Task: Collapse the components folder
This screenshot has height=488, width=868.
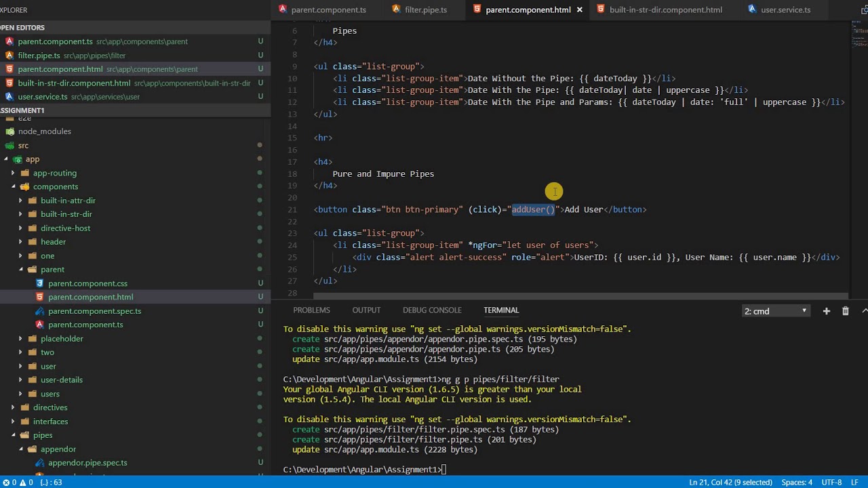Action: pos(13,186)
